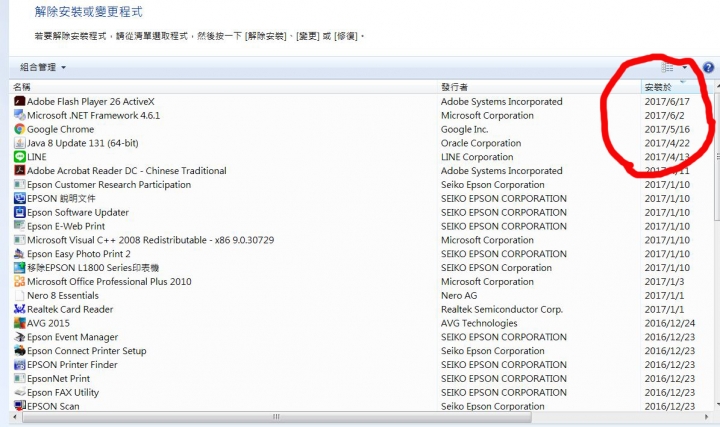Click the Epson Easy Photo Print 2 icon

pos(19,253)
